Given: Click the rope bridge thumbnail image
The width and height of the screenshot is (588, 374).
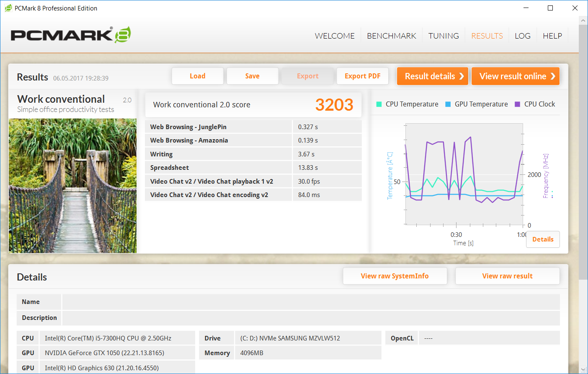Looking at the screenshot, I should (72, 186).
